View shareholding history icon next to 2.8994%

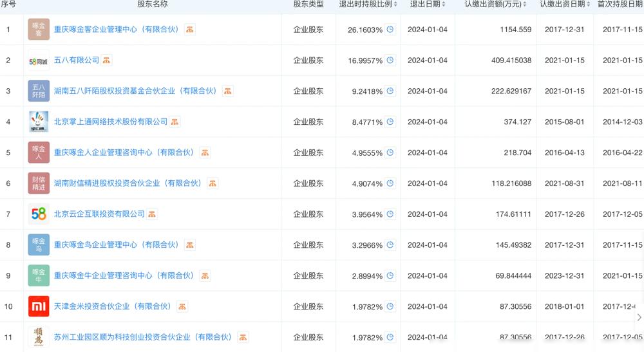pyautogui.click(x=390, y=275)
